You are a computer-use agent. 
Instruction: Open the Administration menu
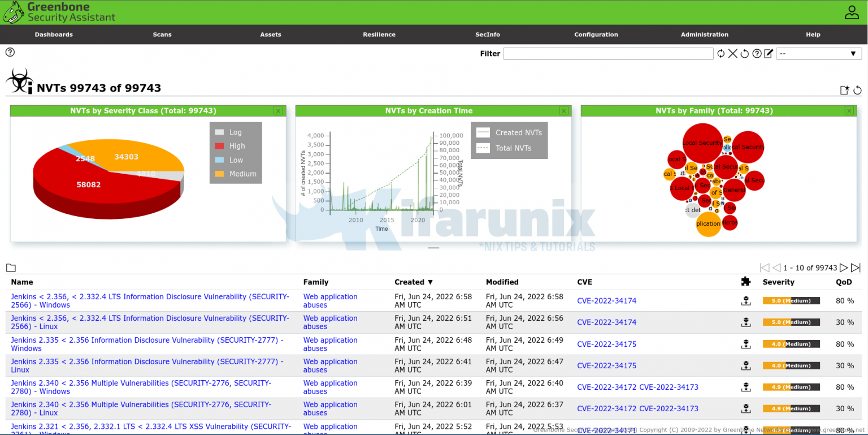click(705, 35)
